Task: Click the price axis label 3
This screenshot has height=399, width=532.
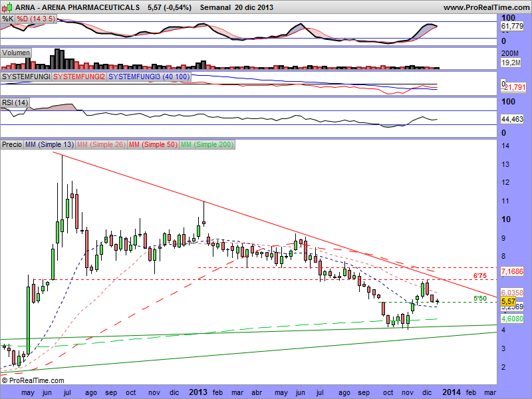Action: pos(503,348)
